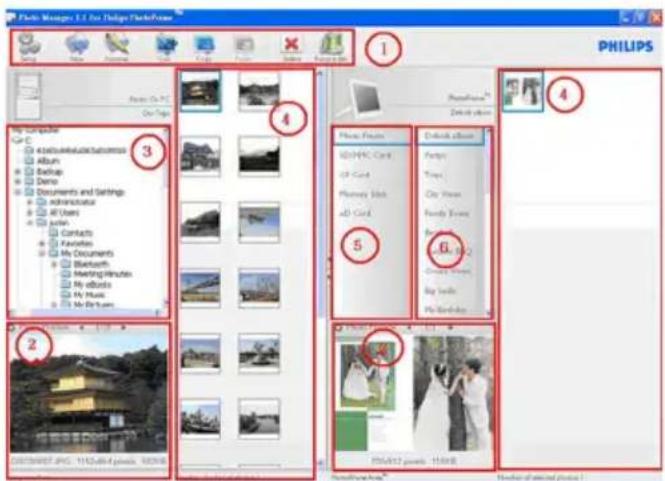Click the PC thumbnails pane scrollbar
The width and height of the screenshot is (665, 481).
321,269
